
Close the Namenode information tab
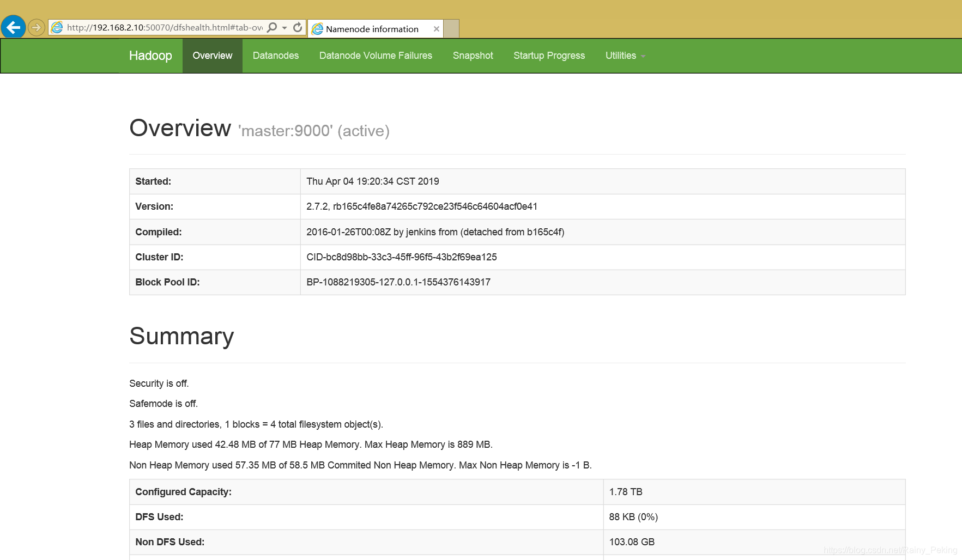coord(437,29)
